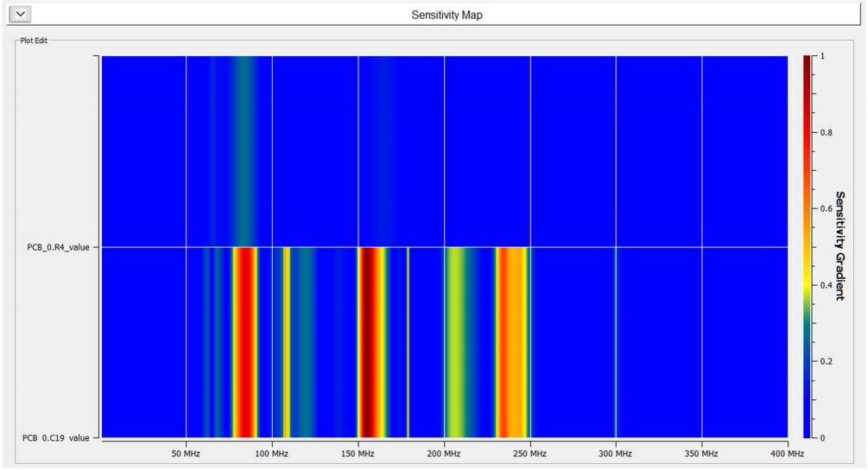Click the orange band near 240 MHz
The image size is (868, 471).
click(512, 342)
